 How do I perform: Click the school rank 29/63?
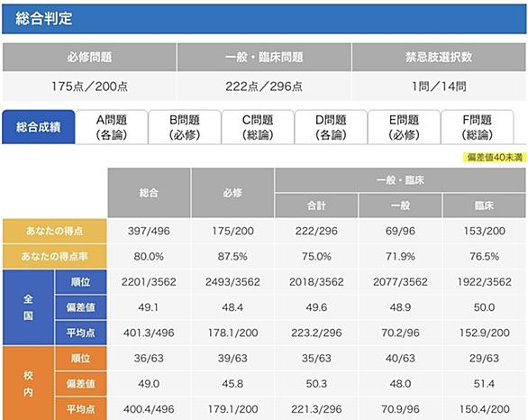pyautogui.click(x=484, y=359)
